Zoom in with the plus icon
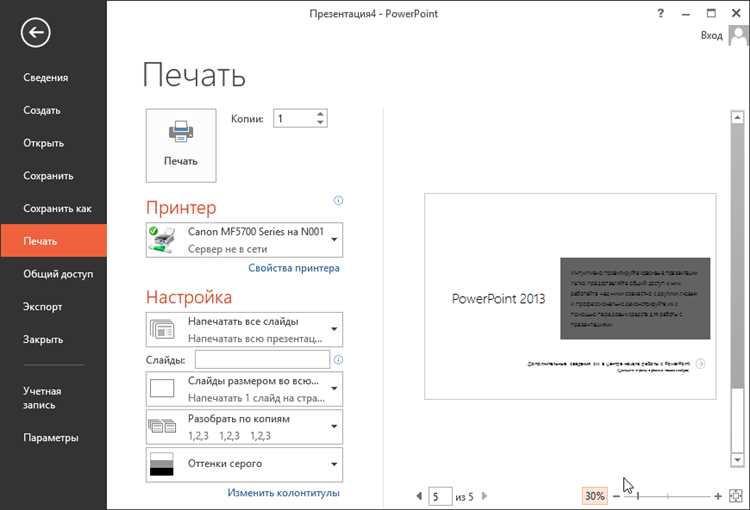 [x=717, y=497]
